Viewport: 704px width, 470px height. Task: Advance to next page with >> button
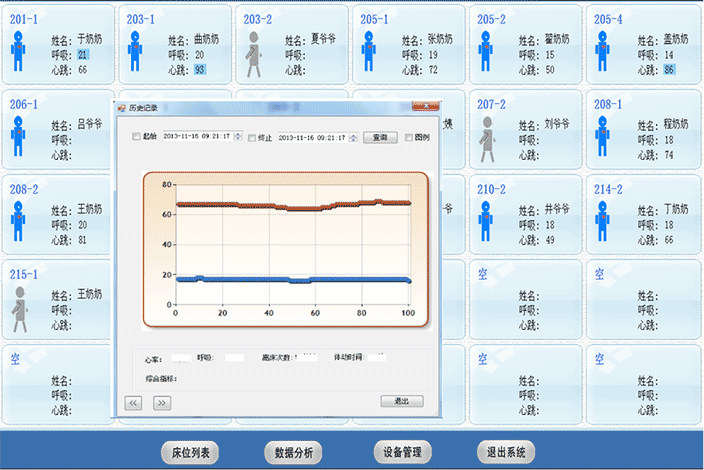[x=162, y=402]
